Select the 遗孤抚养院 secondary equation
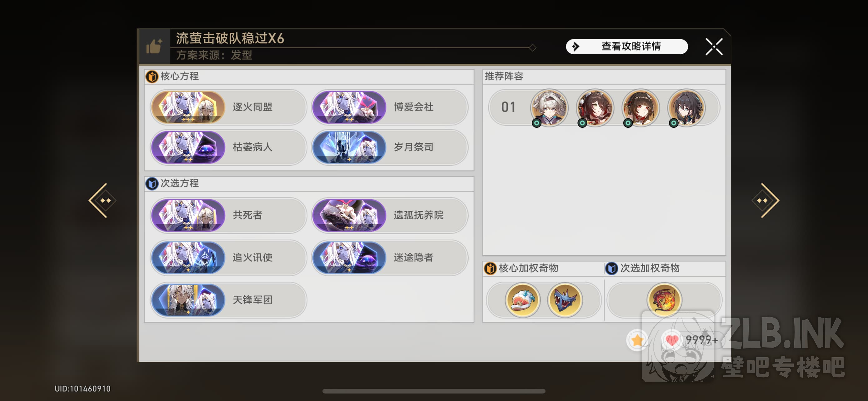868x401 pixels. [390, 215]
